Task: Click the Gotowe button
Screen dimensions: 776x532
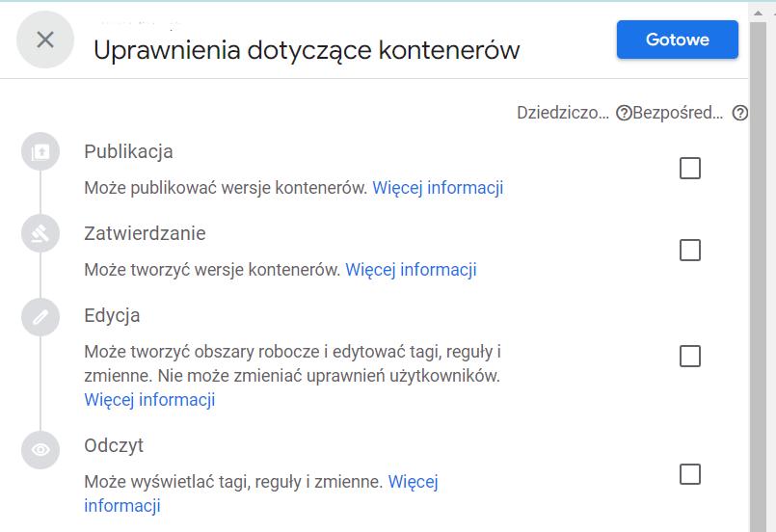Action: point(677,40)
